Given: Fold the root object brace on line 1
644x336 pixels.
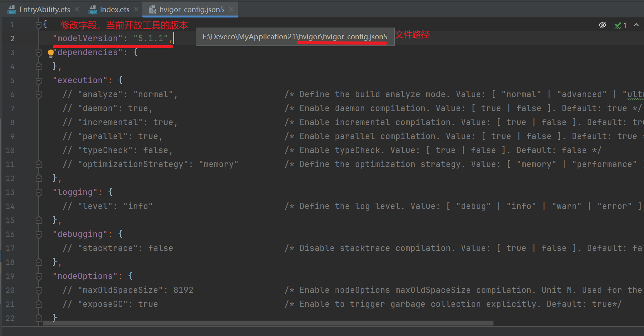Looking at the screenshot, I should click(39, 25).
